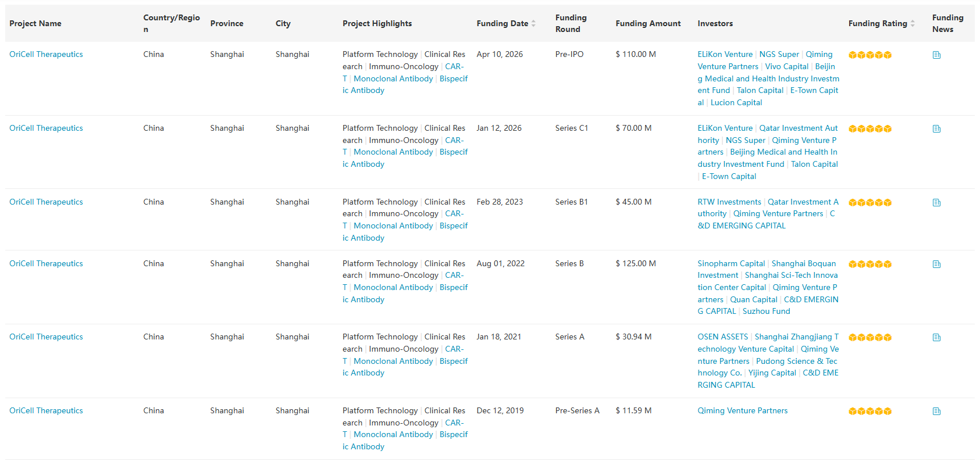Image resolution: width=980 pixels, height=465 pixels.
Task: Click Monoclonal Antibody tag in Series B1 row
Action: (x=393, y=226)
